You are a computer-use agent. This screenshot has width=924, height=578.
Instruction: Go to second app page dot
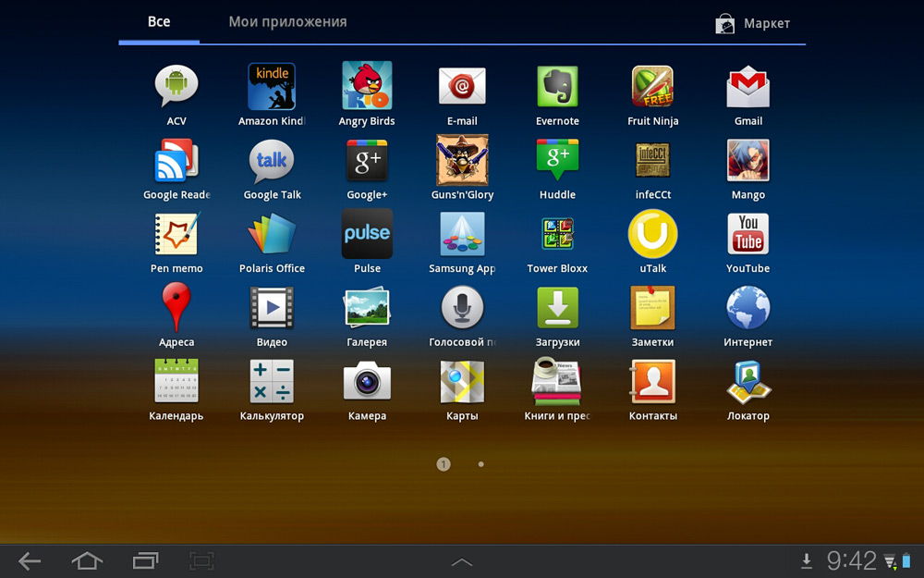(480, 464)
